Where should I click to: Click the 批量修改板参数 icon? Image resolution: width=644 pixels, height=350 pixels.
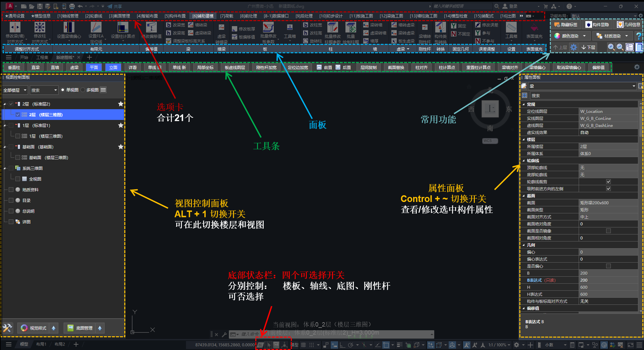coord(268,27)
